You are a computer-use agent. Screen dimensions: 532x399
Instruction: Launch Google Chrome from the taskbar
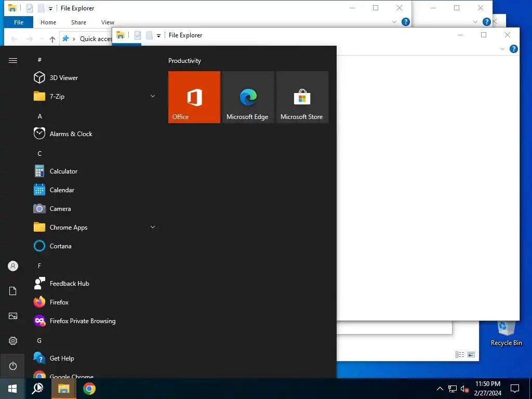89,389
